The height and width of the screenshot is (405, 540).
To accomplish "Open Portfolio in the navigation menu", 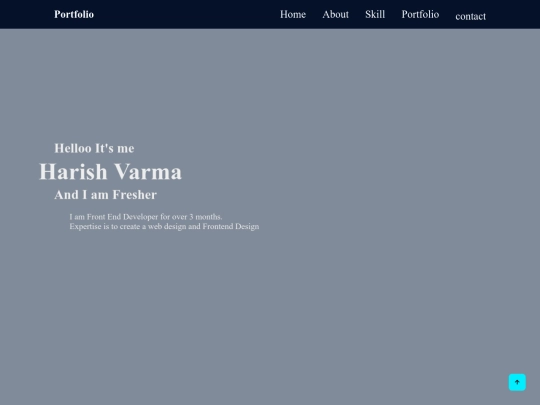I will point(420,14).
